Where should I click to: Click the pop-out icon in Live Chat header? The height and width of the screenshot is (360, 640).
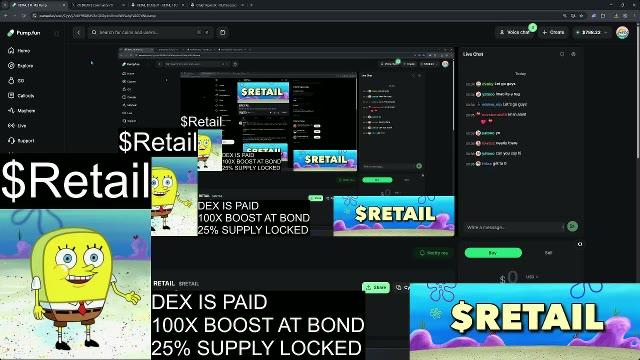click(x=562, y=54)
